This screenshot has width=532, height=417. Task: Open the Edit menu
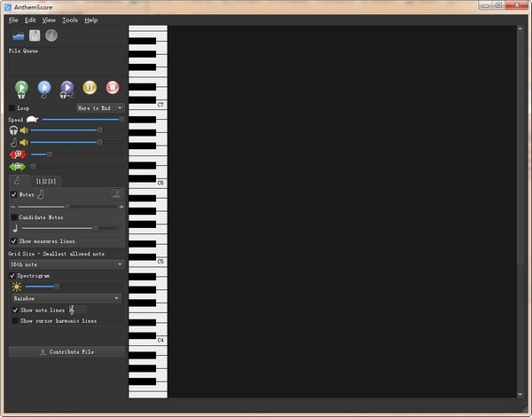pyautogui.click(x=30, y=20)
